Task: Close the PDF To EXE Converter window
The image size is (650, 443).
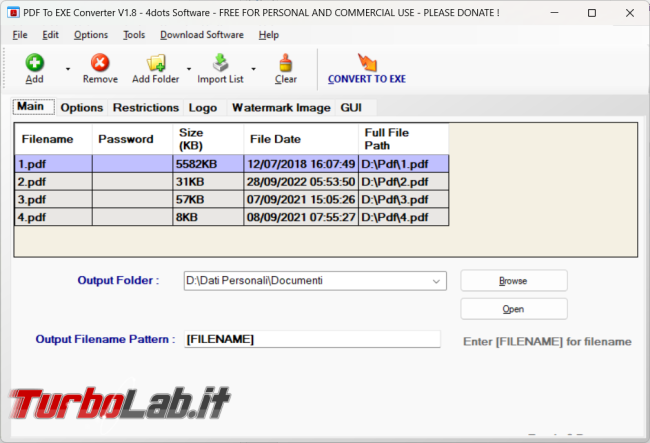Action: [630, 13]
